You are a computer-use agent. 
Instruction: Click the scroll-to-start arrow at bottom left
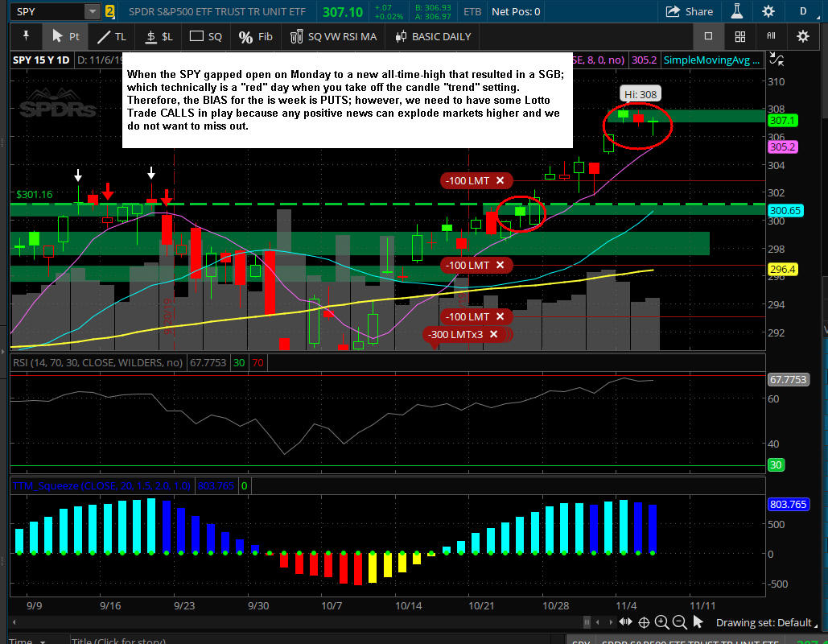14,622
